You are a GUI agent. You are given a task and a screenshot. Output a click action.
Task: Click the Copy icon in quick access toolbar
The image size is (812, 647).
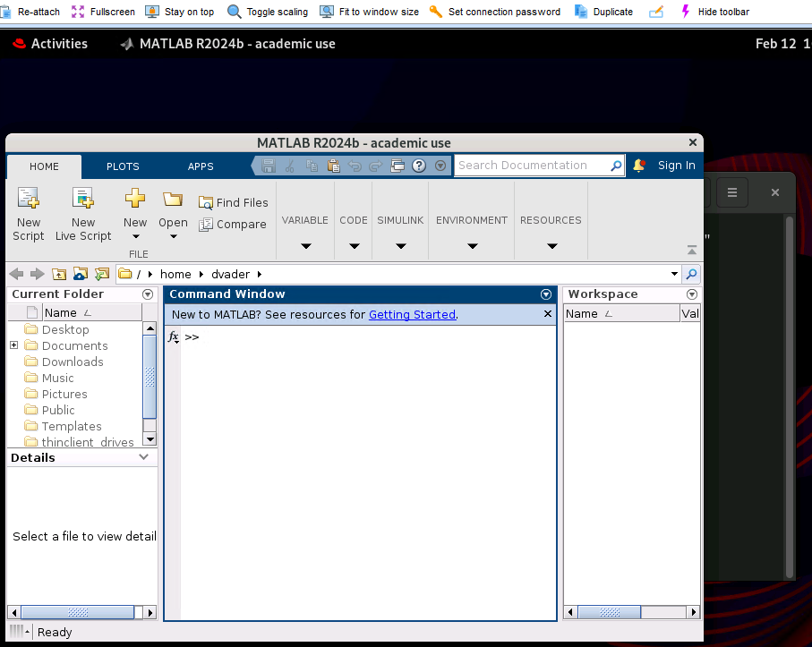click(312, 166)
